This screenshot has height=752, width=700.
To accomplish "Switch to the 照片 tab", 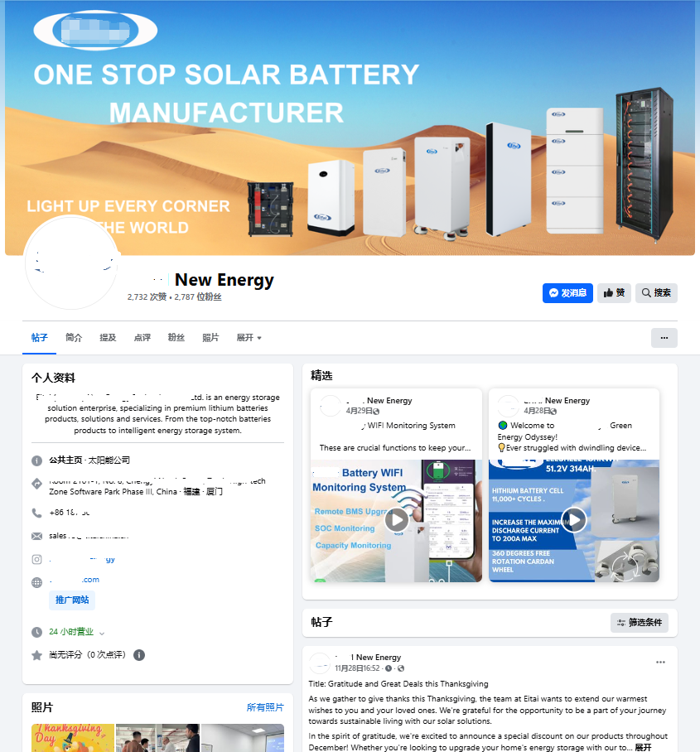I will coord(210,338).
